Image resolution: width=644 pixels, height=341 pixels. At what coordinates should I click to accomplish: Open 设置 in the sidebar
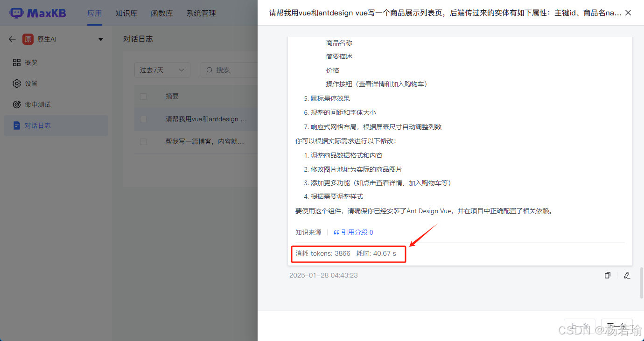tap(56, 84)
